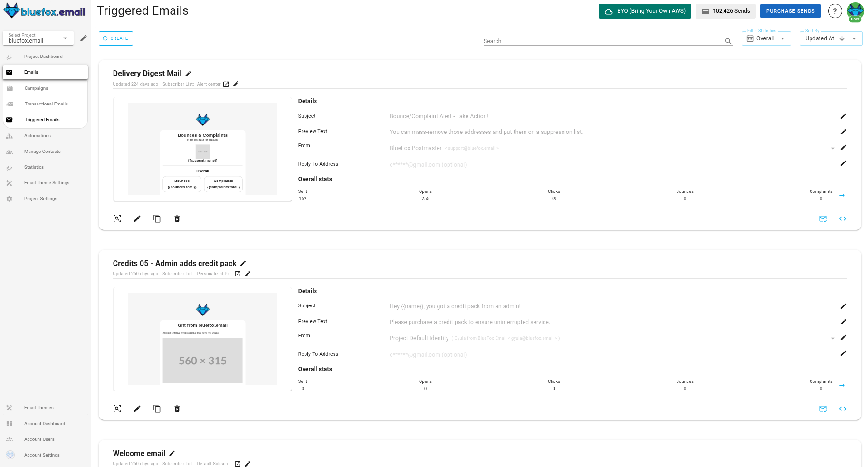
Task: Click PURCHASE SENDS
Action: click(790, 10)
